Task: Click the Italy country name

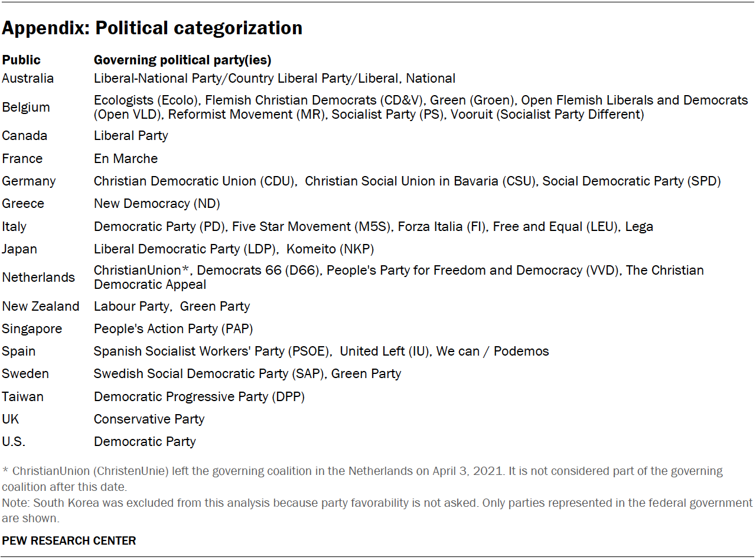Action: (x=14, y=226)
